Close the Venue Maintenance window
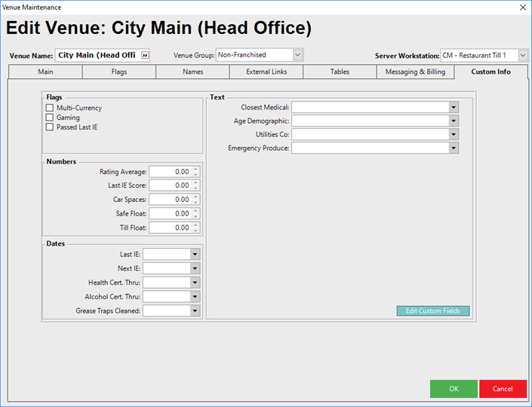This screenshot has width=532, height=407. tap(522, 7)
